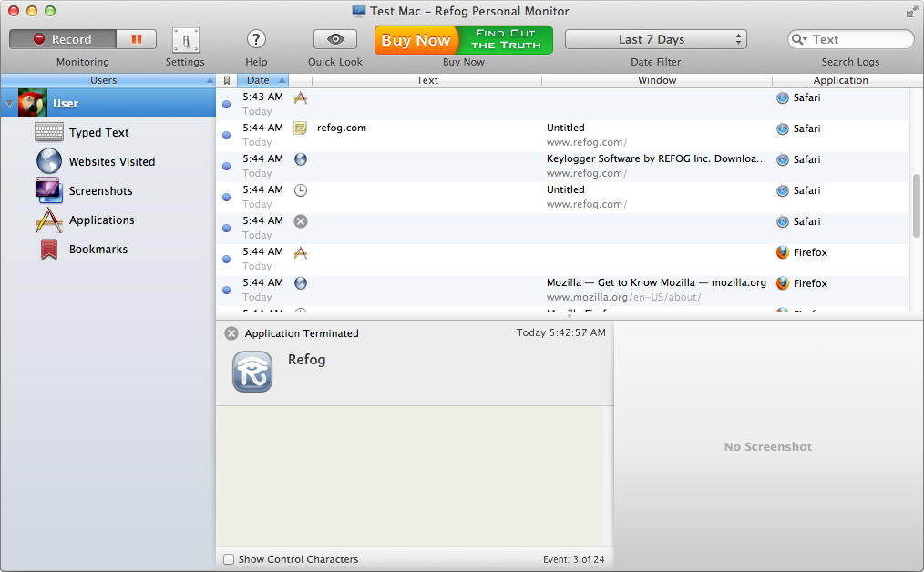This screenshot has height=572, width=924.
Task: Click the "Event: 3 of 24" status text
Action: [x=573, y=559]
